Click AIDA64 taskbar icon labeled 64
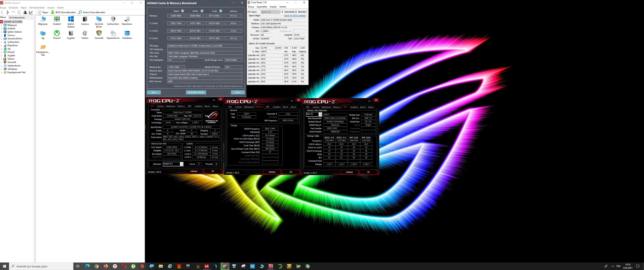The height and width of the screenshot is (270, 644). pyautogui.click(x=206, y=266)
